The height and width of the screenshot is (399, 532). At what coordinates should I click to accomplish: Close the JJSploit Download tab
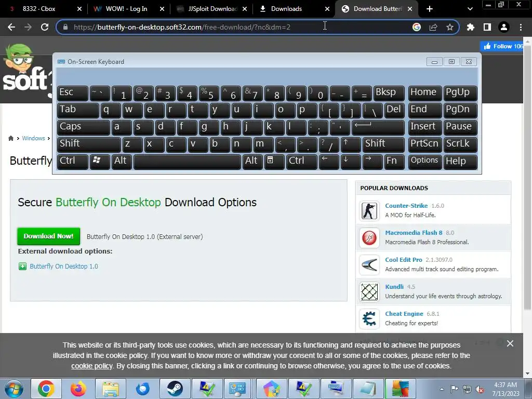tap(245, 9)
